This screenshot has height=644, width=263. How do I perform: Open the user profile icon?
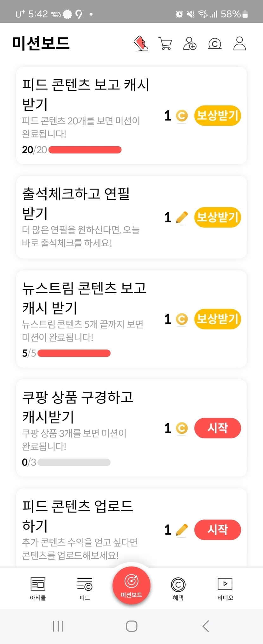240,44
